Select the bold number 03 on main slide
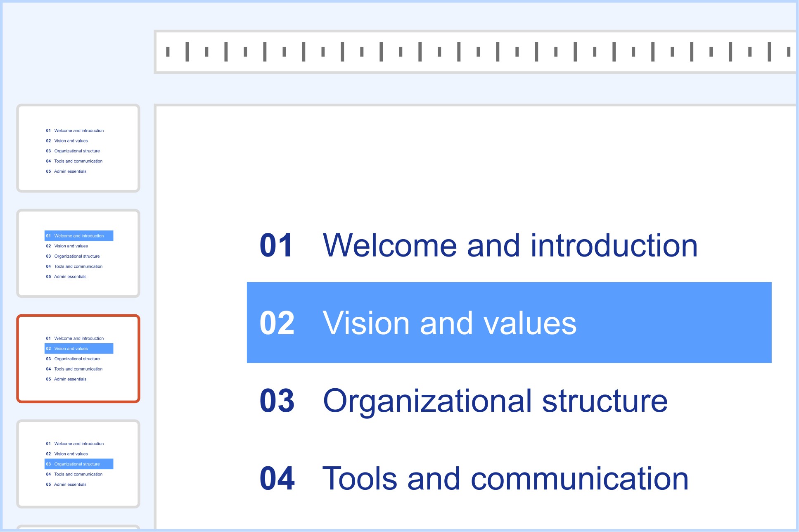Image resolution: width=799 pixels, height=532 pixels. pyautogui.click(x=277, y=401)
